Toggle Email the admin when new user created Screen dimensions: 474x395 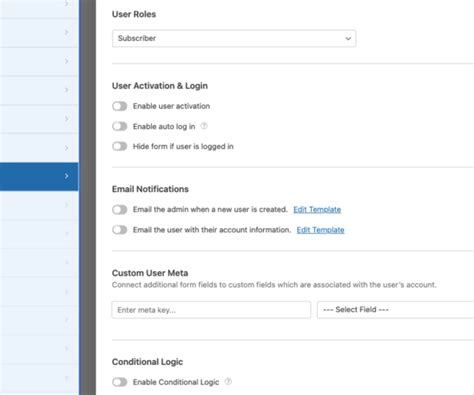click(x=120, y=210)
